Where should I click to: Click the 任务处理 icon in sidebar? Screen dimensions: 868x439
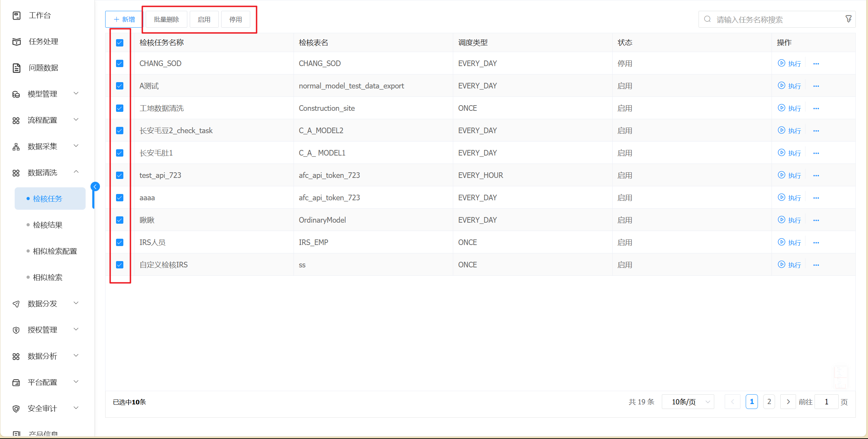point(16,42)
